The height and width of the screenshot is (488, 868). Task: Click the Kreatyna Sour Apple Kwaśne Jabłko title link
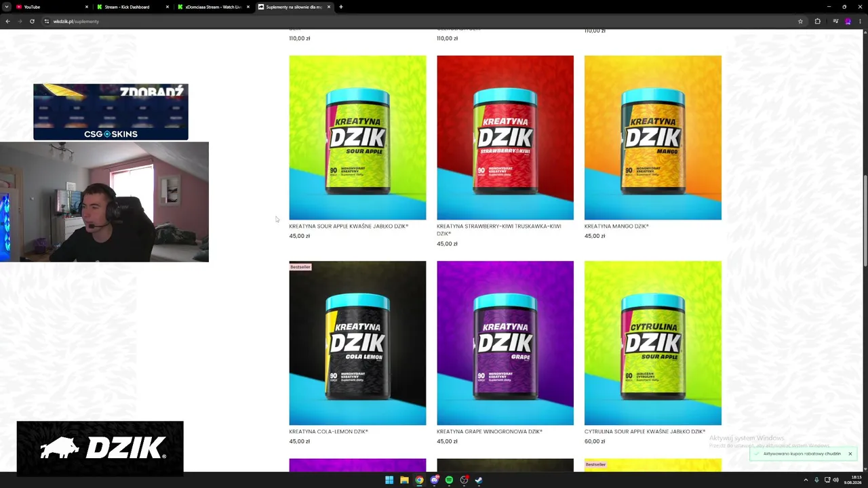[349, 226]
